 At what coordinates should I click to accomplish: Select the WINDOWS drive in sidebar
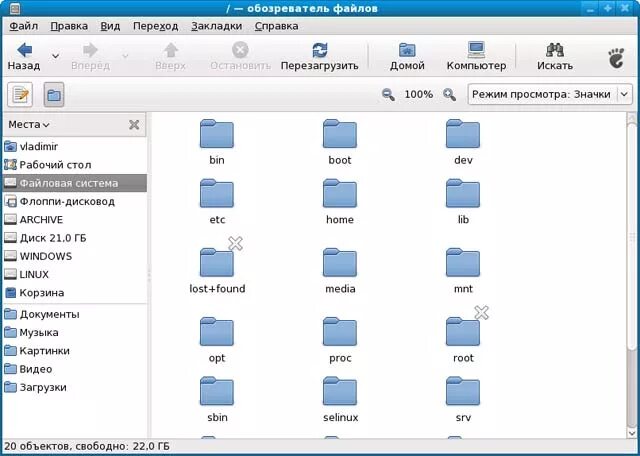tap(74, 256)
